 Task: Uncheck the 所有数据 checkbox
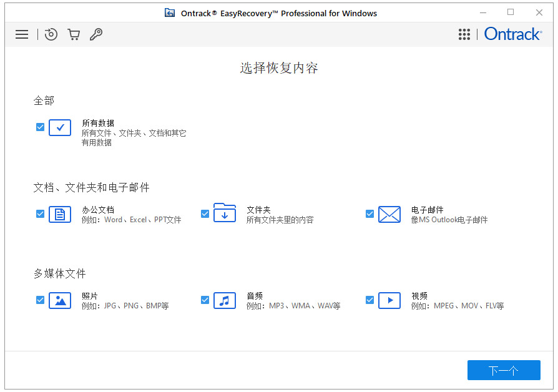point(40,127)
